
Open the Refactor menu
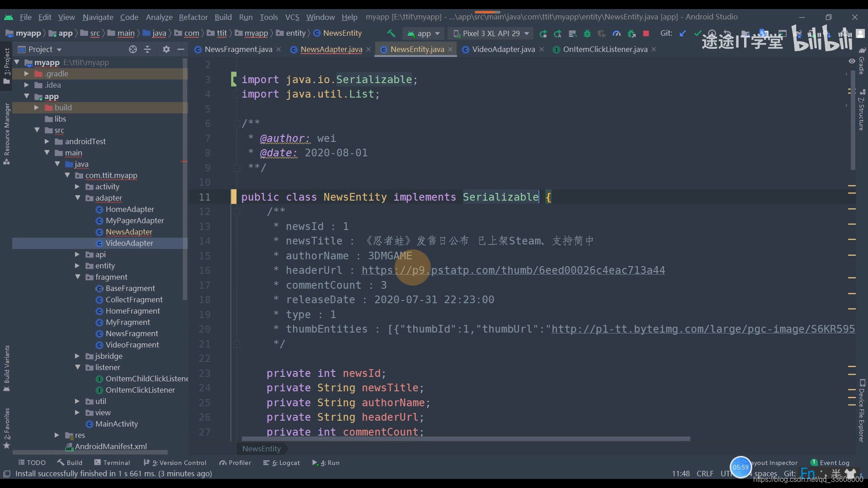[x=193, y=17]
